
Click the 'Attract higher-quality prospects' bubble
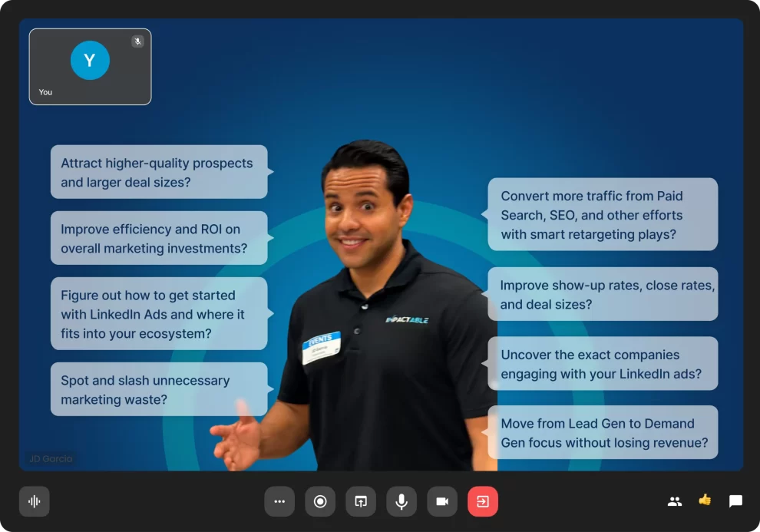click(x=159, y=172)
